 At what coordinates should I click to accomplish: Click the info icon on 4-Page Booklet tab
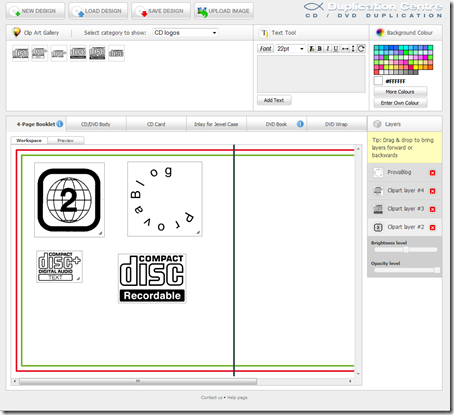click(x=60, y=124)
